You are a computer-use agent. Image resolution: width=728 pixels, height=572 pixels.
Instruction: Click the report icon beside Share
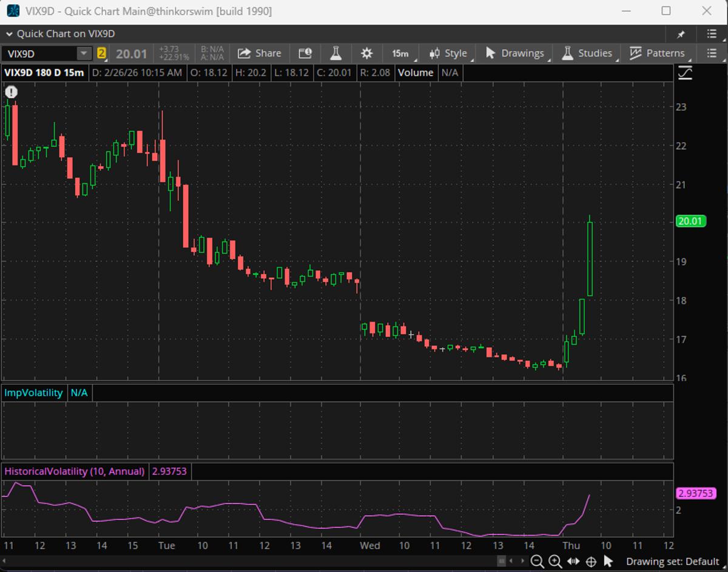tap(305, 53)
